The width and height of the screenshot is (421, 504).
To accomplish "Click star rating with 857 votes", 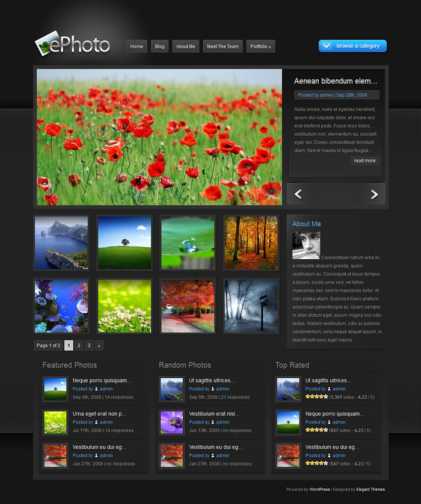I will click(x=316, y=430).
